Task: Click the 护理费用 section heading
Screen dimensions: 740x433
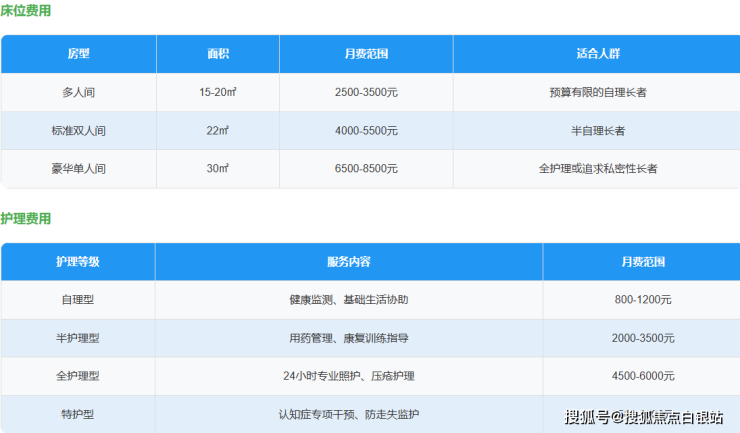Action: tap(26, 218)
